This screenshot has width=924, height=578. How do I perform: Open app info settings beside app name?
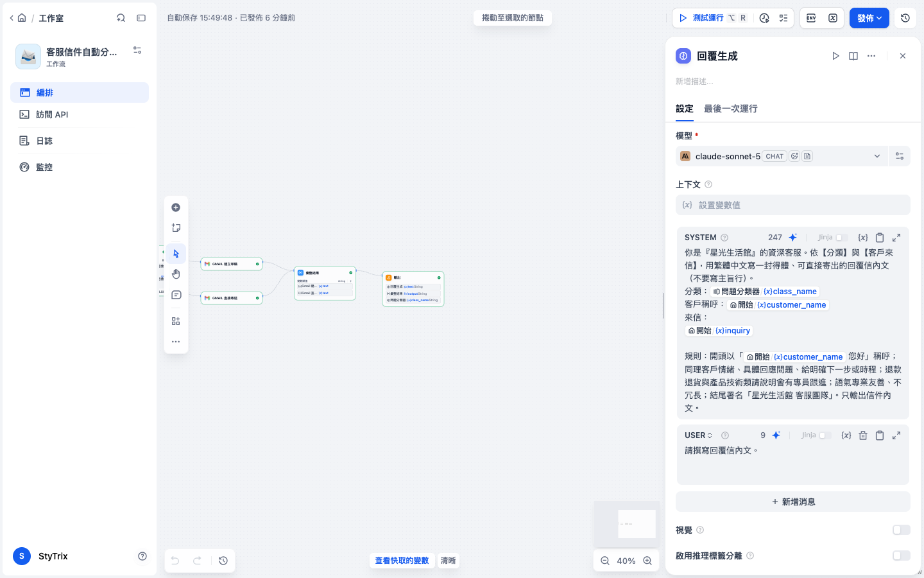coord(137,50)
